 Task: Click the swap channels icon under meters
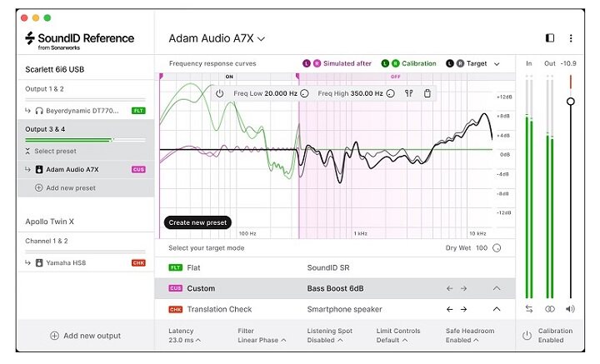click(528, 309)
